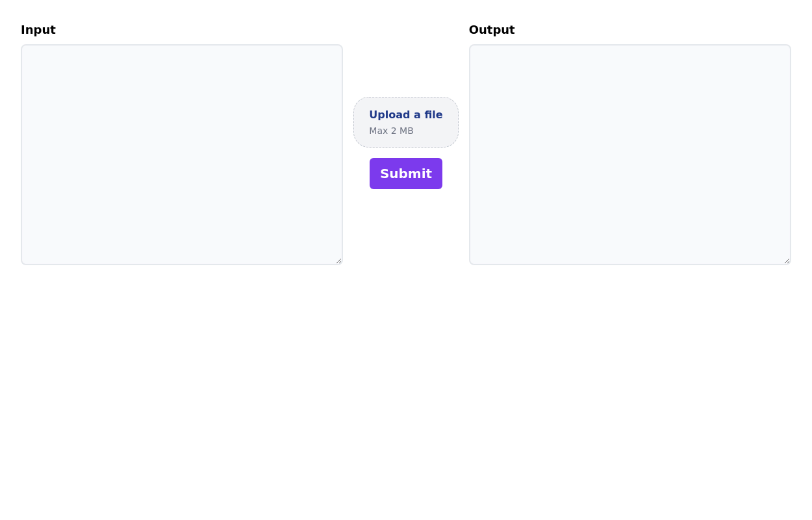Click the purple Submit button
Viewport: 812px width, 520px height.
pos(405,174)
